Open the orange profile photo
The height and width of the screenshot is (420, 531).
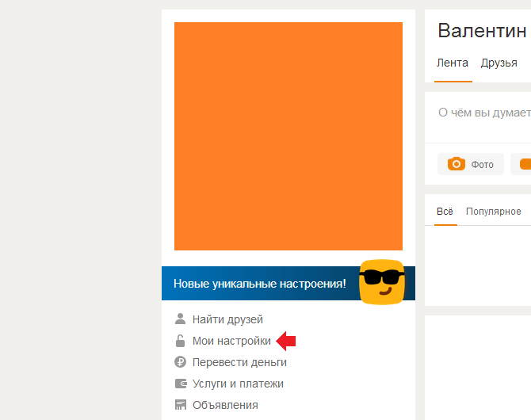pos(288,136)
